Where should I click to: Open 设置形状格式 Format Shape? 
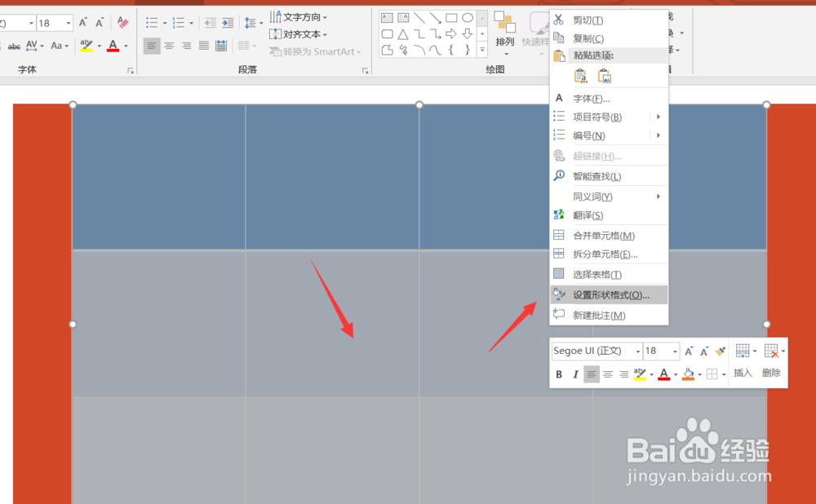pos(609,295)
